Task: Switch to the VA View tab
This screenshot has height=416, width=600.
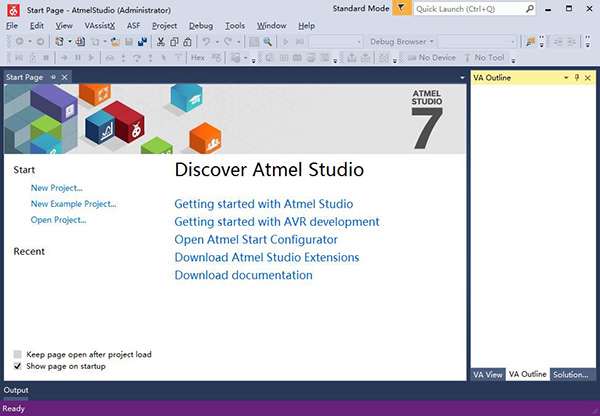Action: tap(487, 374)
